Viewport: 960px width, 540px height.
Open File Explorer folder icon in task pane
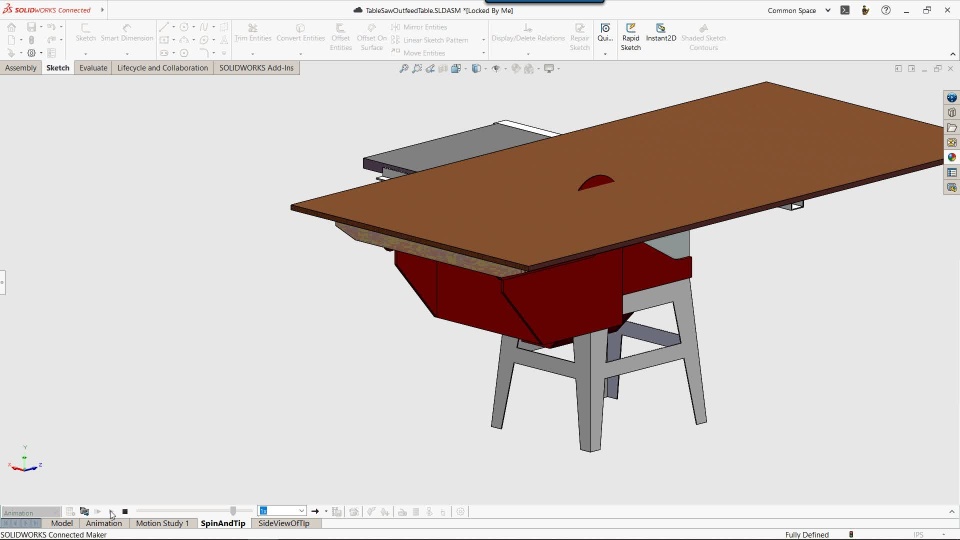click(x=951, y=127)
